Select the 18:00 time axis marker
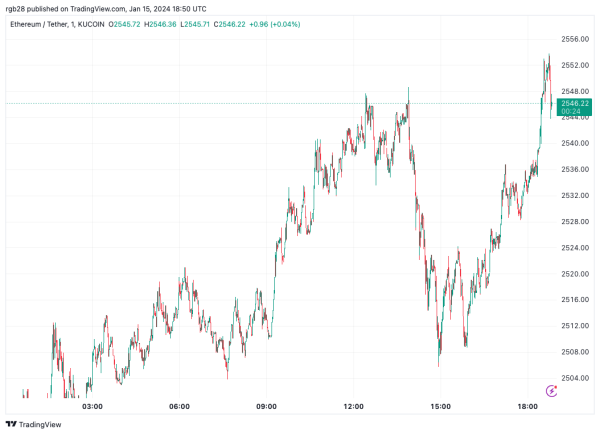600x434 pixels. [527, 406]
